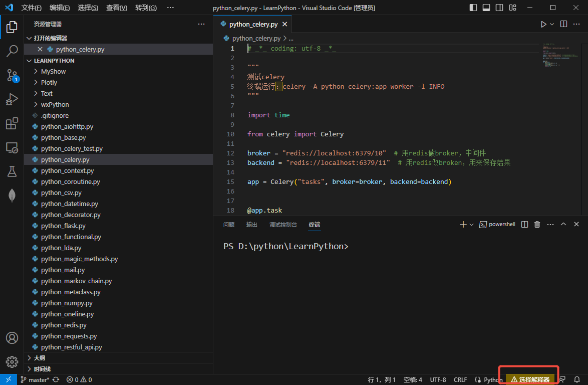The width and height of the screenshot is (588, 385).
Task: Collapse the Open Editors section
Action: [29, 38]
